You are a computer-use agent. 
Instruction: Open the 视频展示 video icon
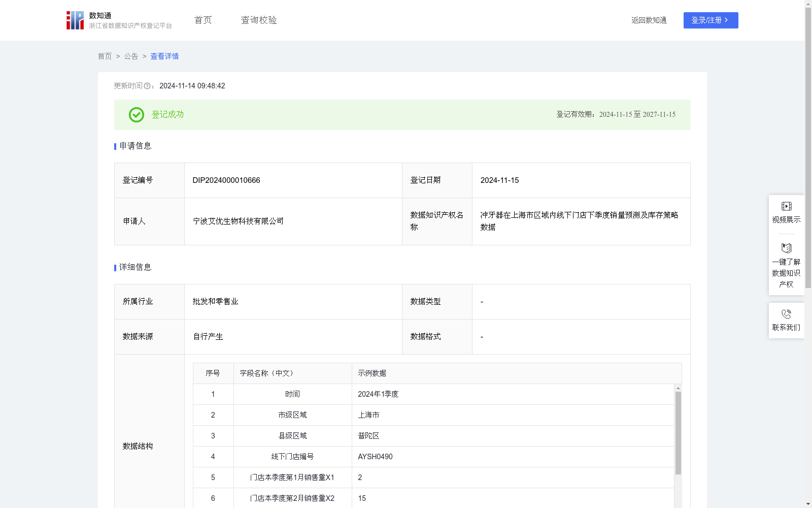pyautogui.click(x=786, y=206)
